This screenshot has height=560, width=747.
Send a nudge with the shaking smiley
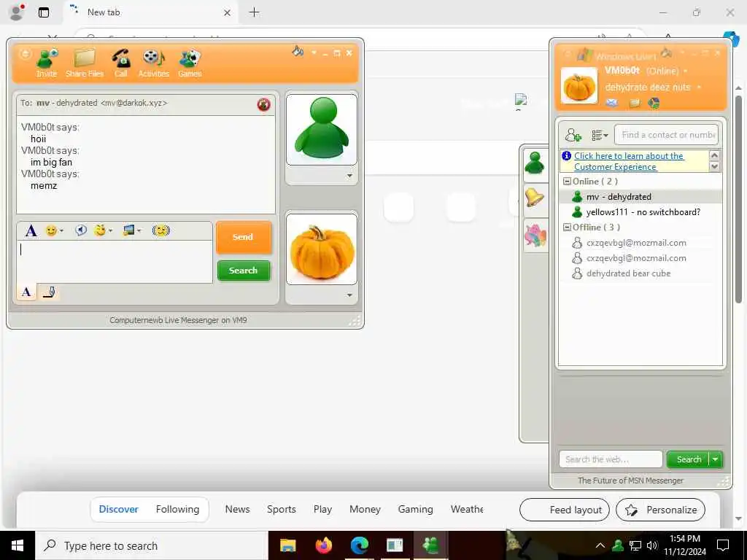[x=161, y=230]
